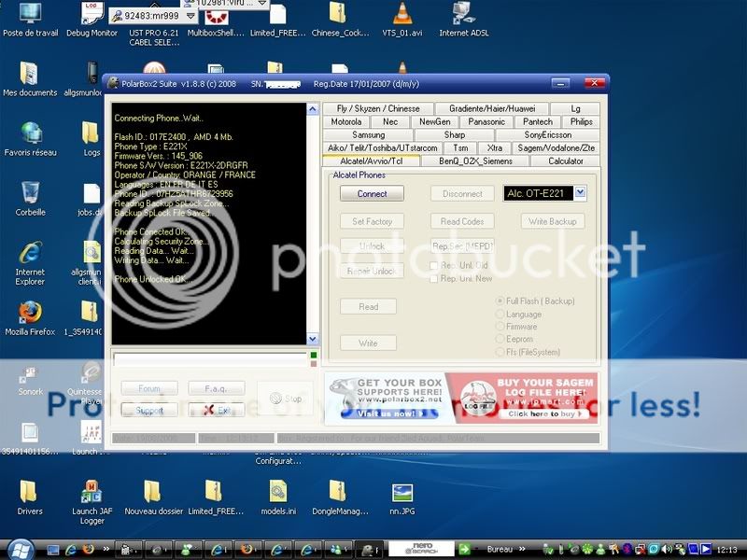
Task: Click the Windows Start orb
Action: (x=20, y=550)
